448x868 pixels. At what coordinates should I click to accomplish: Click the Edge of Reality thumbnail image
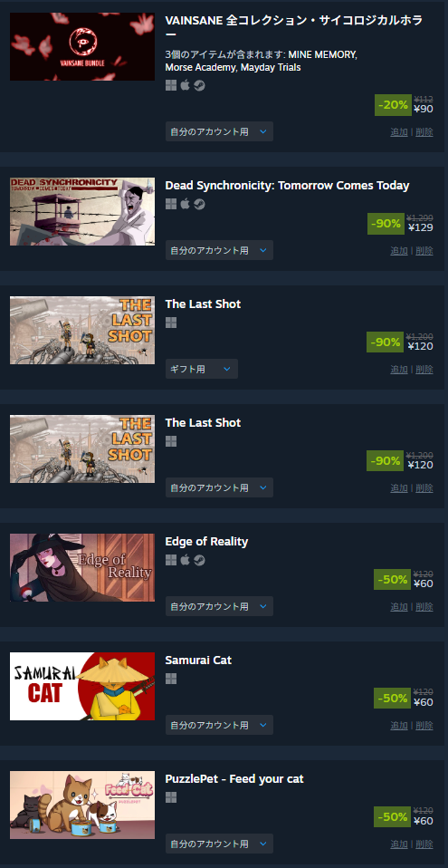[x=82, y=567]
